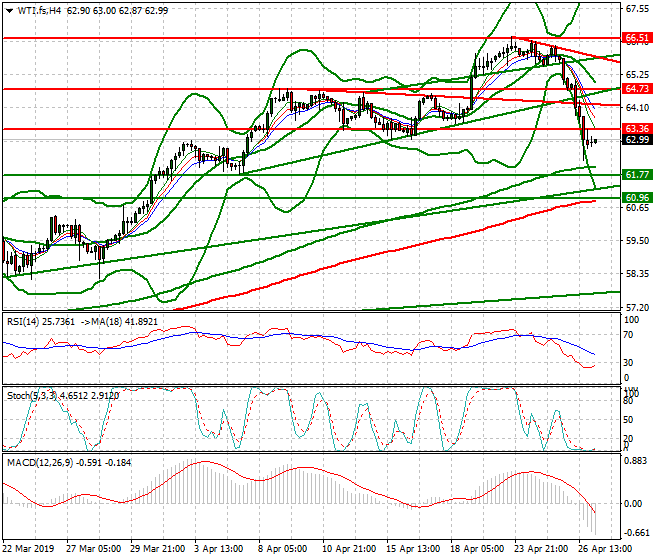
Task: Select the 61.77 green support label
Action: tap(637, 174)
